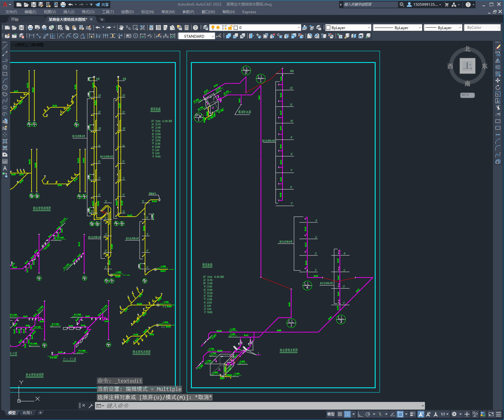Toggle ortho mode in status bar
504x420 pixels.
[x=360, y=414]
